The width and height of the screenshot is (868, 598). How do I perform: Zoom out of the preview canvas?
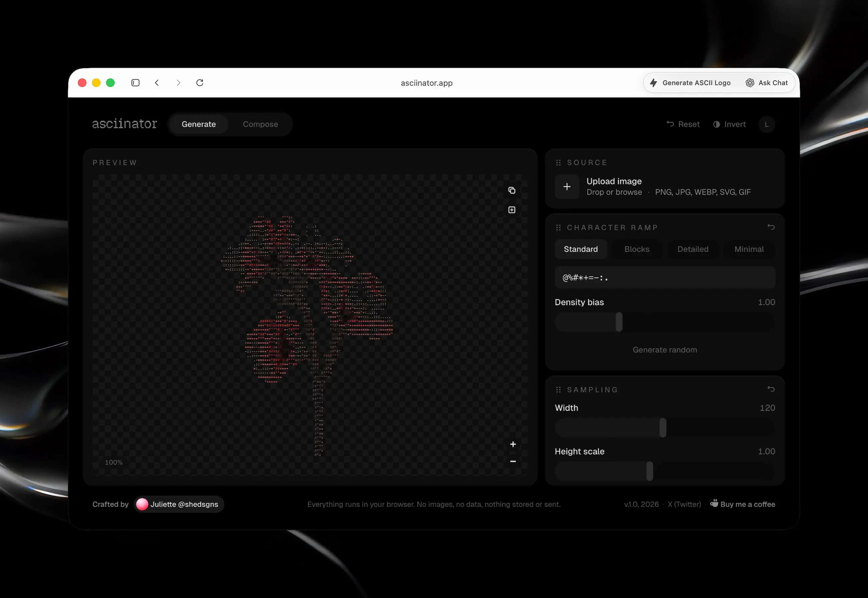[513, 461]
